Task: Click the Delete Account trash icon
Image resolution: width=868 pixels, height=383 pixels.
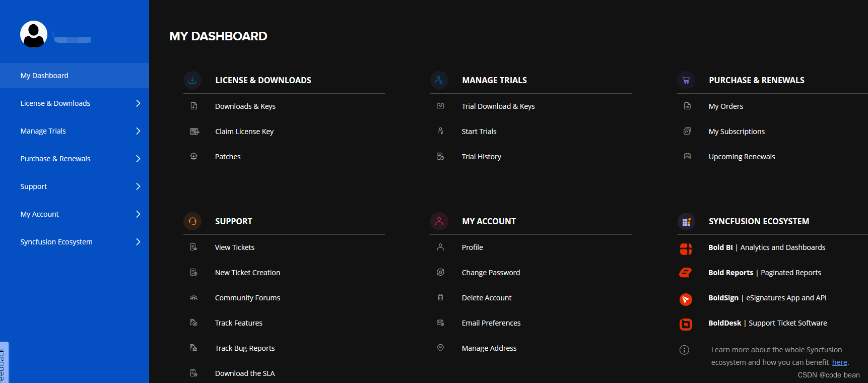Action: pyautogui.click(x=440, y=297)
